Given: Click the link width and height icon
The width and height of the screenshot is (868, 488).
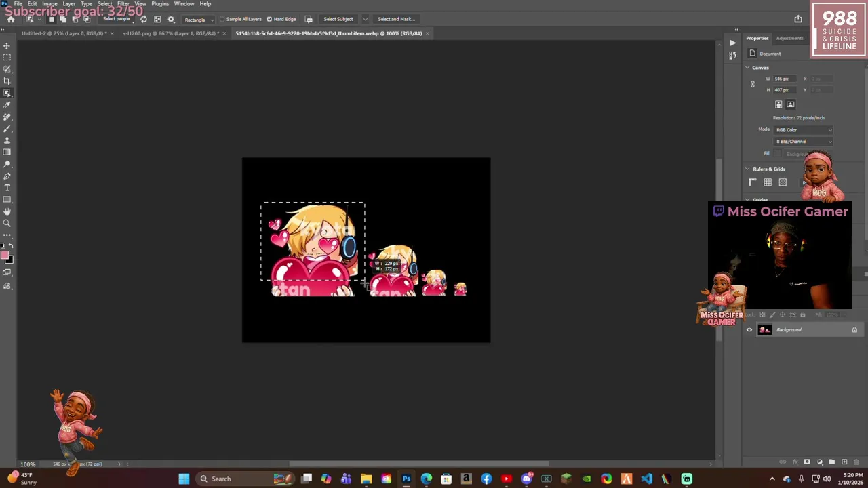Looking at the screenshot, I should [x=752, y=84].
